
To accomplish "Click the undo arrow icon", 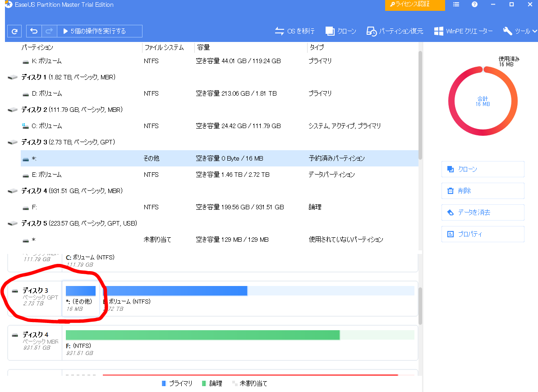I will click(34, 31).
